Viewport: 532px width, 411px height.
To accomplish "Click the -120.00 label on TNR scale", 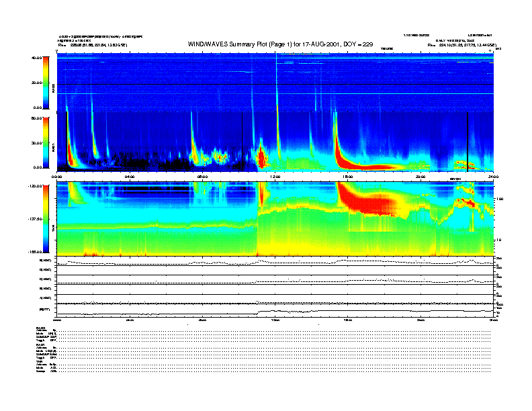I will (x=35, y=186).
